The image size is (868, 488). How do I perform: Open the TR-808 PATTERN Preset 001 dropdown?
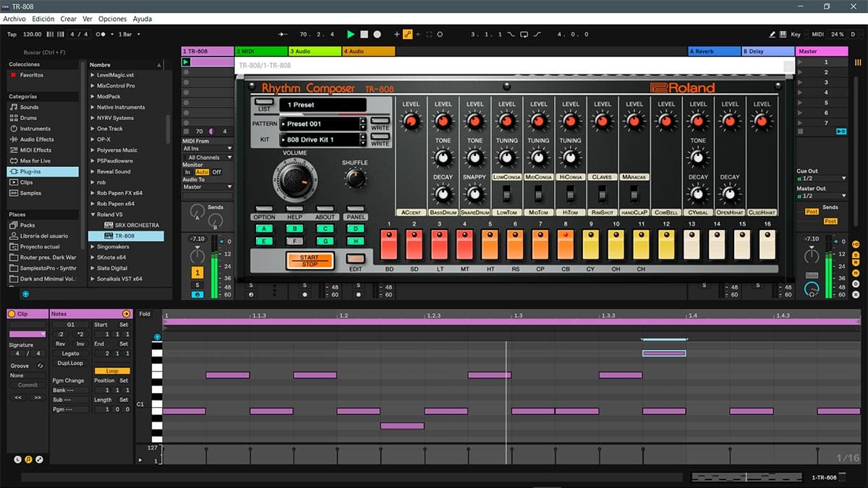click(x=323, y=124)
